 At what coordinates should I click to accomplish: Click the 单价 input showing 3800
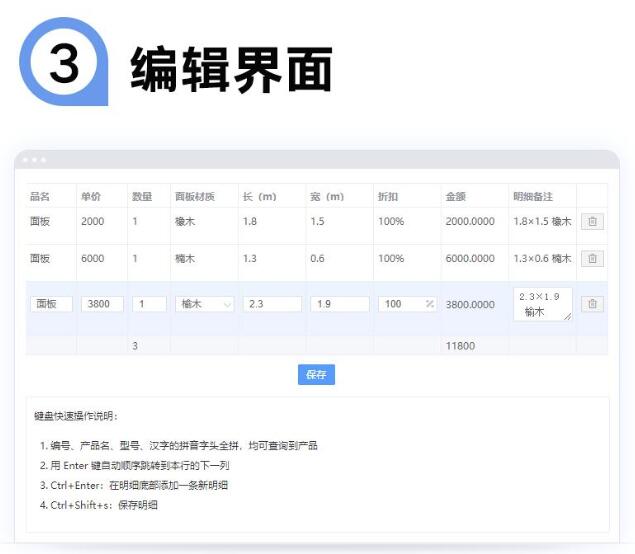102,304
